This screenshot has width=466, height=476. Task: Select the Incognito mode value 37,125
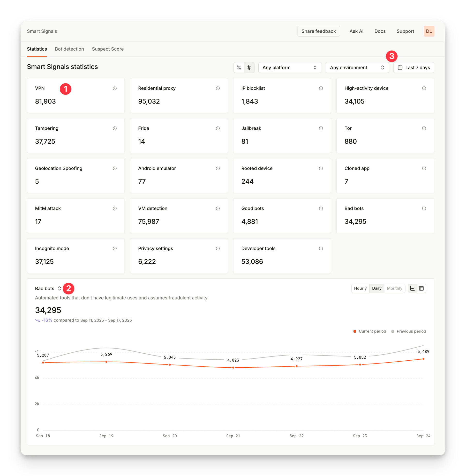[44, 261]
